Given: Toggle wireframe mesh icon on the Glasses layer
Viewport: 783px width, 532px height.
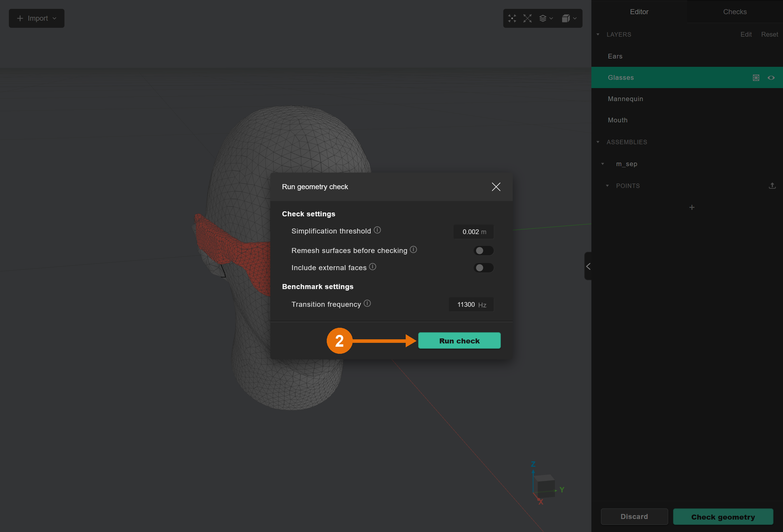Looking at the screenshot, I should [756, 78].
